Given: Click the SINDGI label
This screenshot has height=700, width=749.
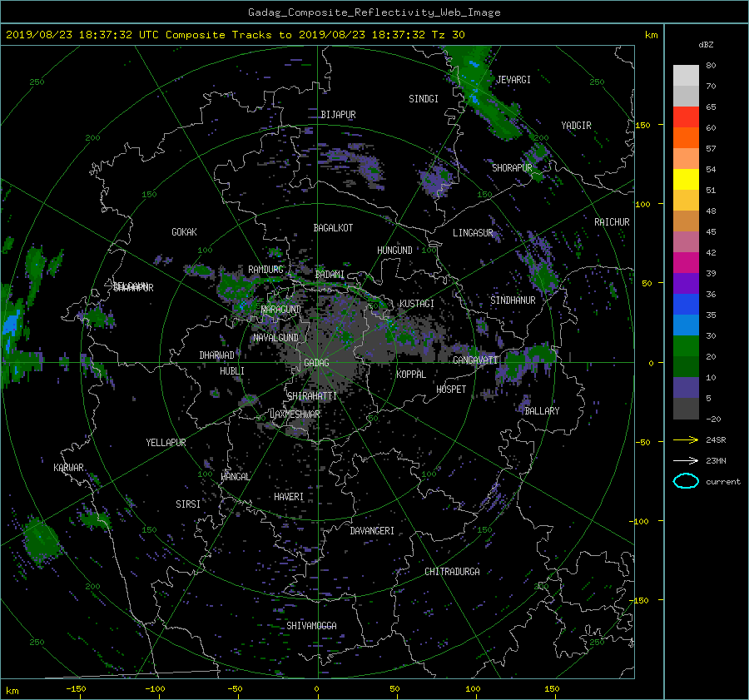Looking at the screenshot, I should [424, 99].
